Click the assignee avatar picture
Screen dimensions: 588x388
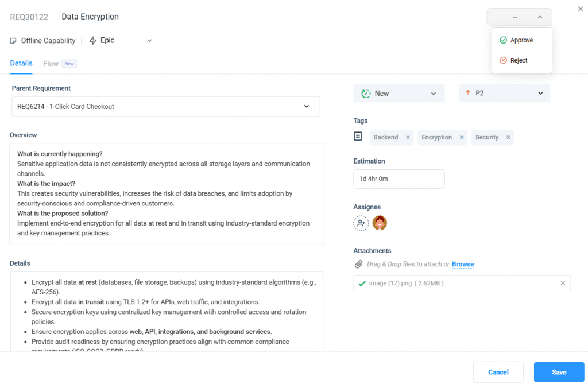(380, 223)
